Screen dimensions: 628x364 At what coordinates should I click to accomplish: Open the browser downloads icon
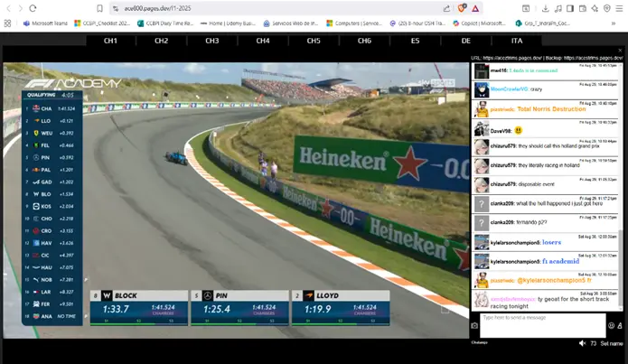(545, 8)
